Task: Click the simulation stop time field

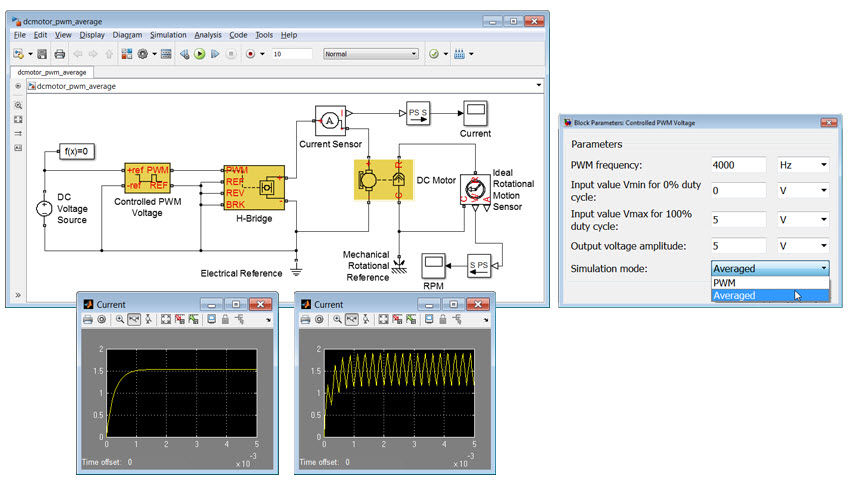Action: click(292, 54)
